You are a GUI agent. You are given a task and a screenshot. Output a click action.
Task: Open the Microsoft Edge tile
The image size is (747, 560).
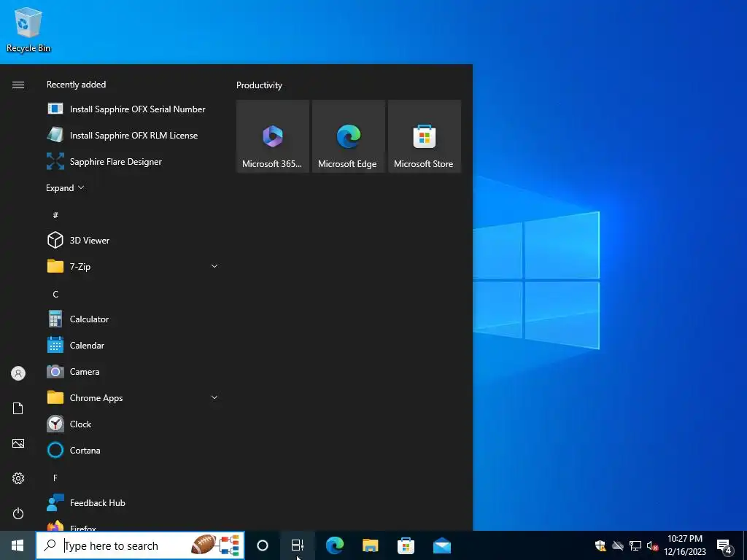(x=348, y=136)
